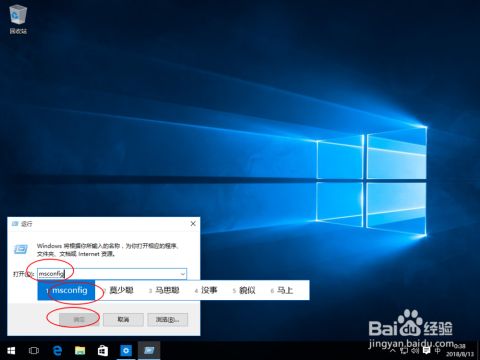This screenshot has height=360, width=480.
Task: Click the Run dialog OK button
Action: click(x=79, y=320)
